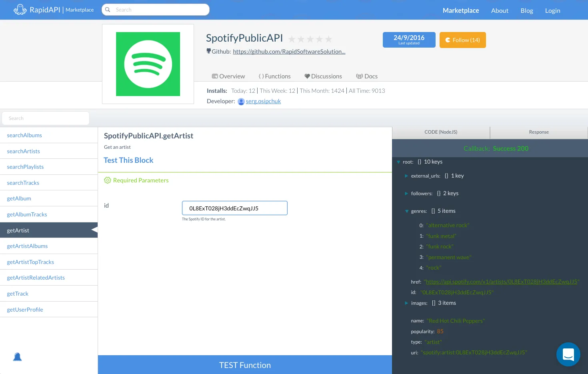Image resolution: width=588 pixels, height=374 pixels.
Task: Run the TEST Function button
Action: (245, 365)
